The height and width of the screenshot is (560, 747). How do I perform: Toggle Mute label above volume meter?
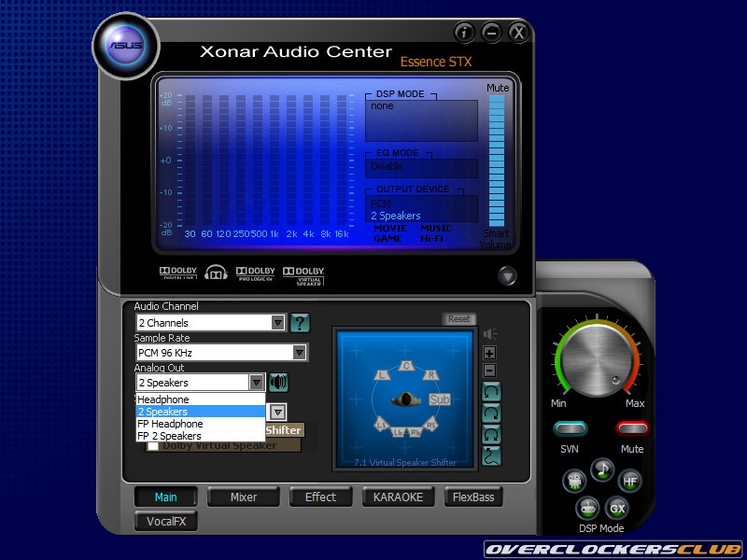tap(498, 88)
